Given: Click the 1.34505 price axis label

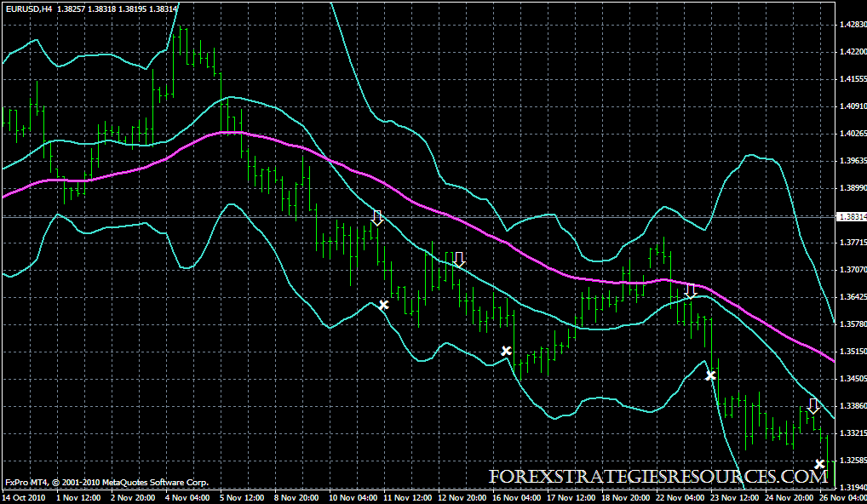Looking at the screenshot, I should (x=853, y=379).
